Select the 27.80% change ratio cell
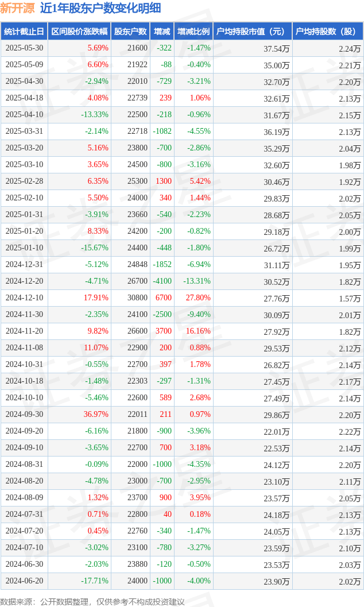This screenshot has height=607, width=364. pyautogui.click(x=193, y=297)
